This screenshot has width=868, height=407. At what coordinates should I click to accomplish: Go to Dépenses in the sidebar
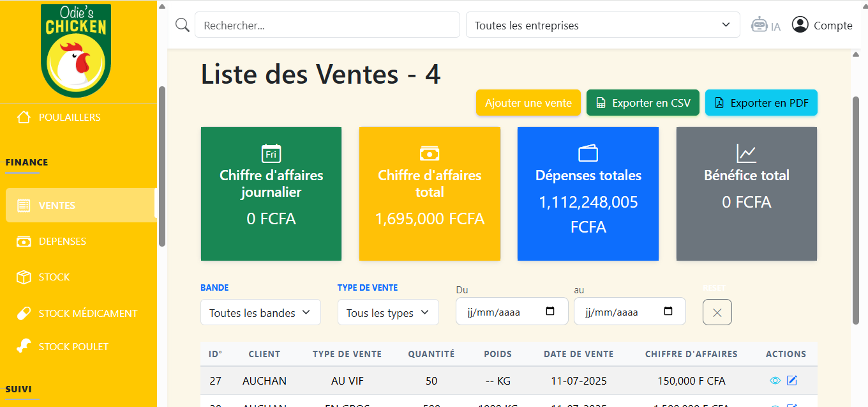click(x=62, y=242)
